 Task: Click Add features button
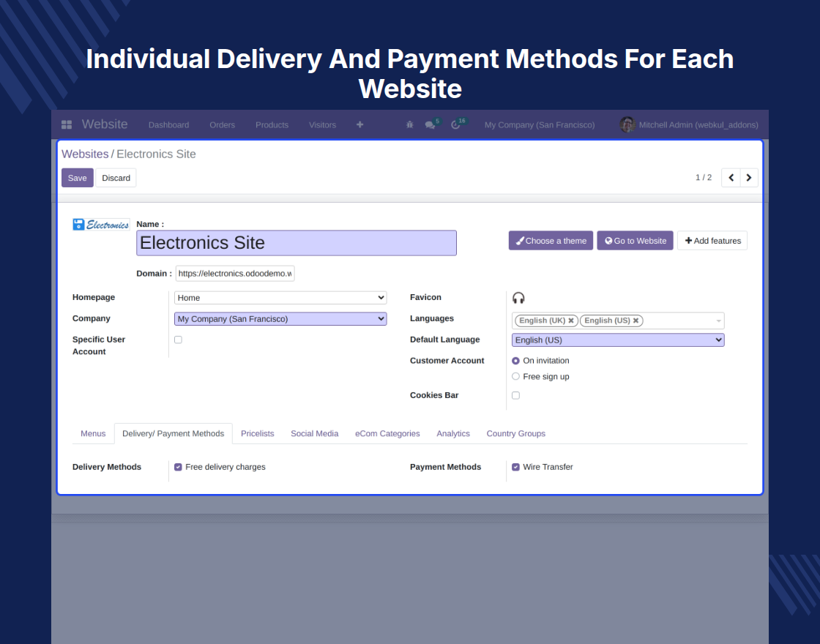(x=712, y=241)
